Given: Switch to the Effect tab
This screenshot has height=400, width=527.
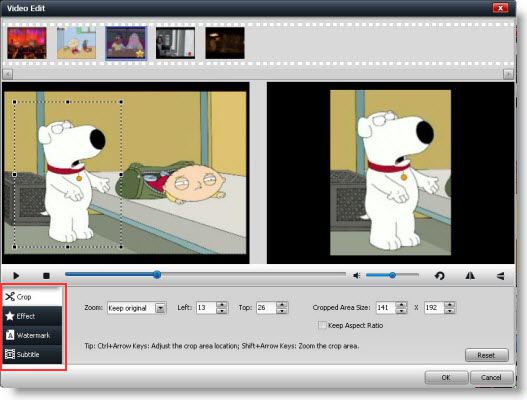Looking at the screenshot, I should click(33, 316).
